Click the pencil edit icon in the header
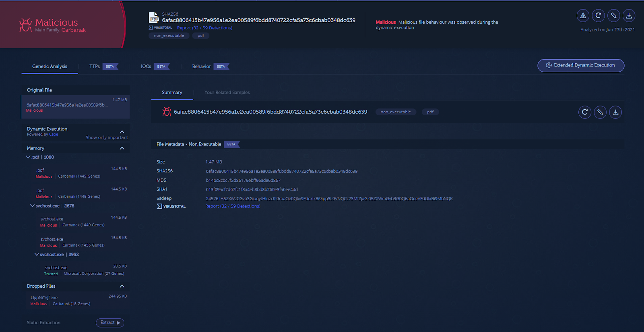This screenshot has width=644, height=332. click(x=613, y=16)
